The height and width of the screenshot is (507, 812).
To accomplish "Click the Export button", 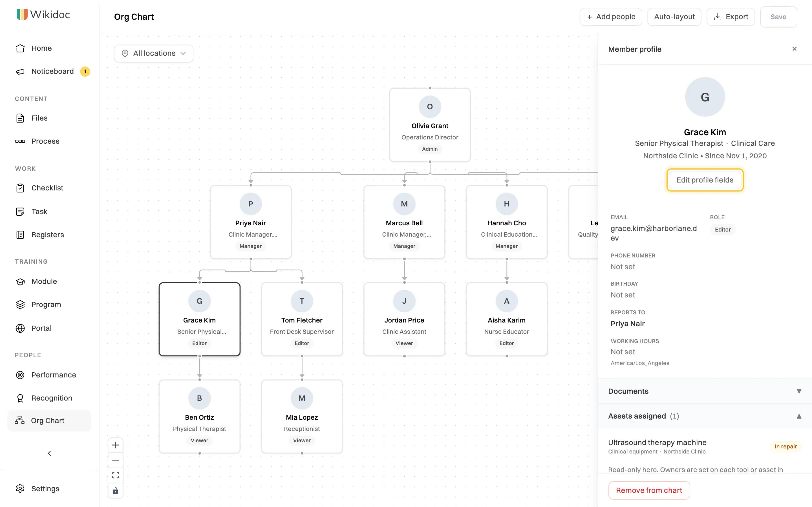I will coord(731,17).
